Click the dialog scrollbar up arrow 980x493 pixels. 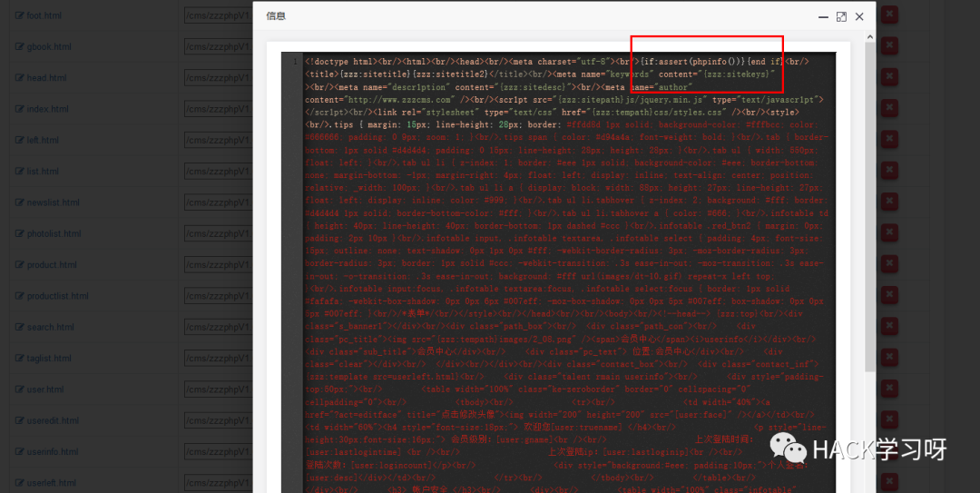tap(869, 37)
